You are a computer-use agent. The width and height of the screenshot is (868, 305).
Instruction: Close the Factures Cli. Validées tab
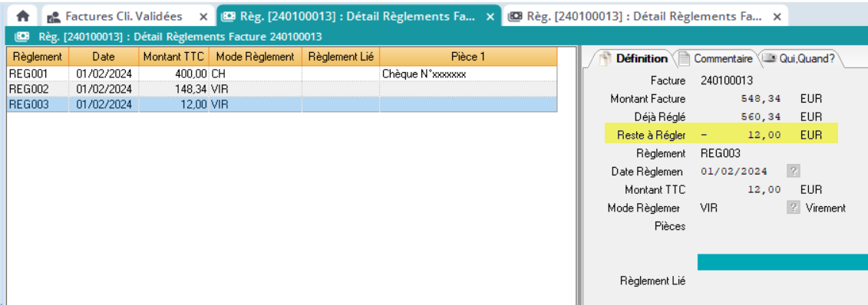[203, 17]
